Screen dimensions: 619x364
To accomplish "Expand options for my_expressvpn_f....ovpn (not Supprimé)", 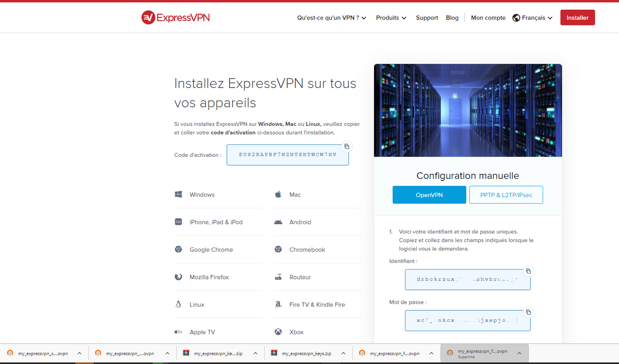I will click(x=431, y=353).
